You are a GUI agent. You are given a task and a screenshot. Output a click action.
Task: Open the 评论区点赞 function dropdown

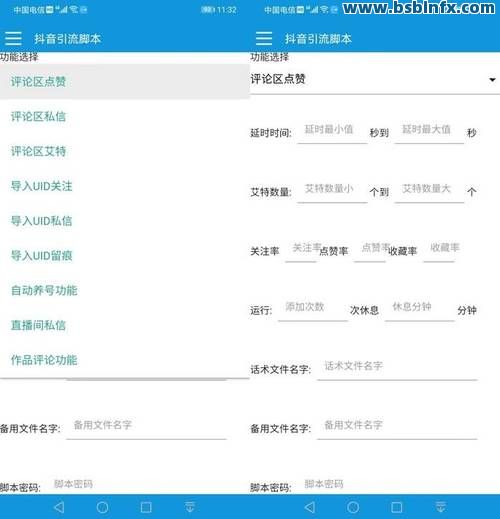click(x=375, y=79)
